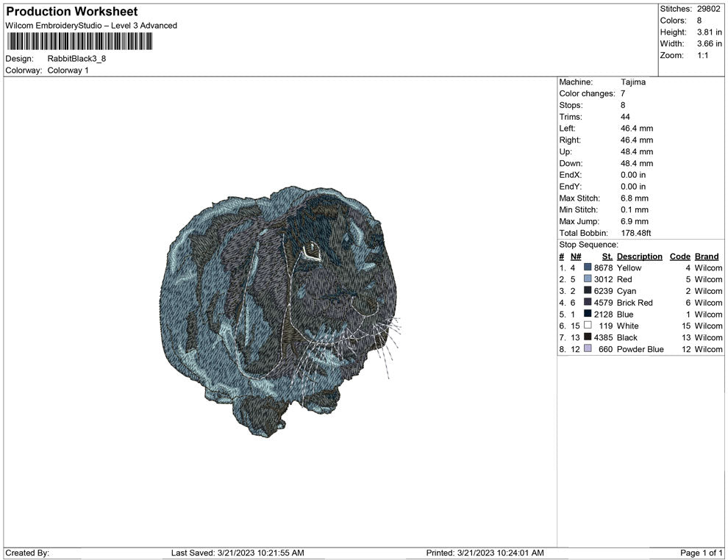Click the N# column header
728x560 pixels.
tap(576, 256)
